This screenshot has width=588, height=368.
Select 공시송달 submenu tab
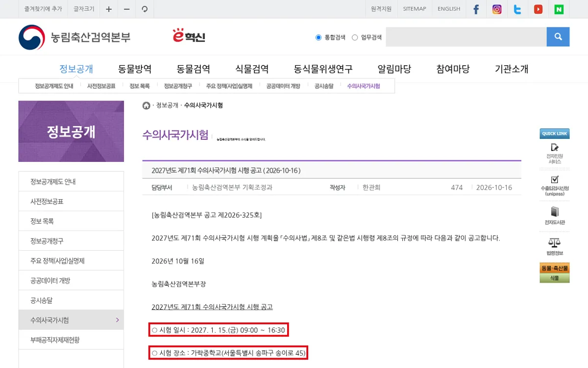[x=324, y=86]
